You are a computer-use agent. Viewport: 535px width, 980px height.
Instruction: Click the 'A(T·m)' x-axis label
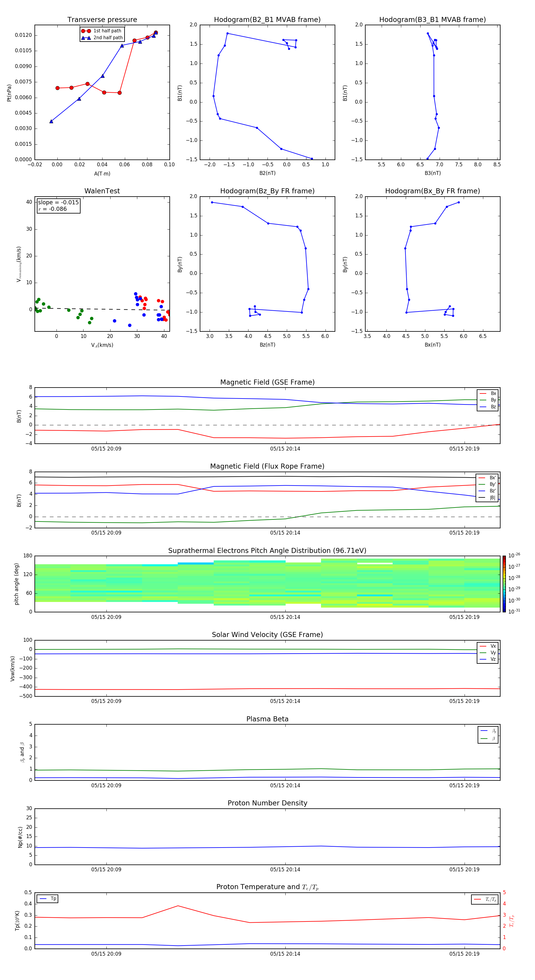102,173
